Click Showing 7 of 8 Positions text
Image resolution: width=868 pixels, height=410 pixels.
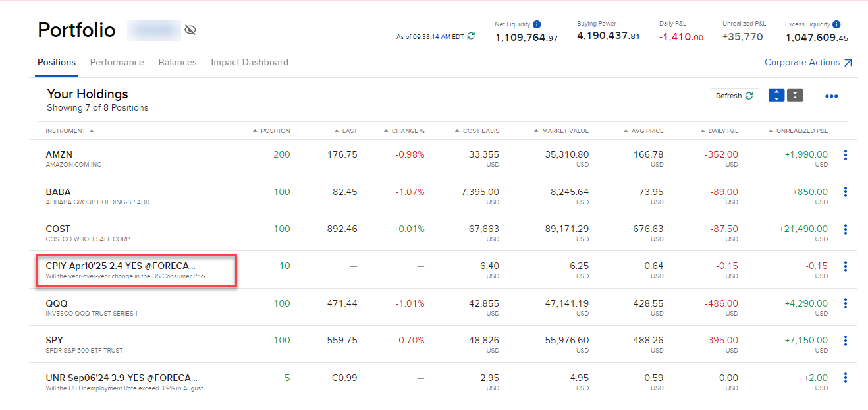97,108
